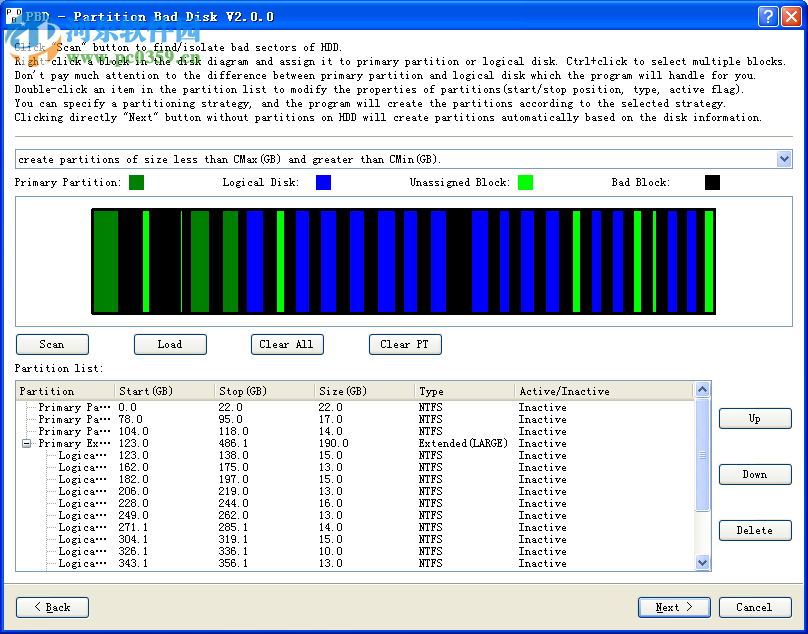Click the Clear PT button
This screenshot has height=634, width=808.
405,344
